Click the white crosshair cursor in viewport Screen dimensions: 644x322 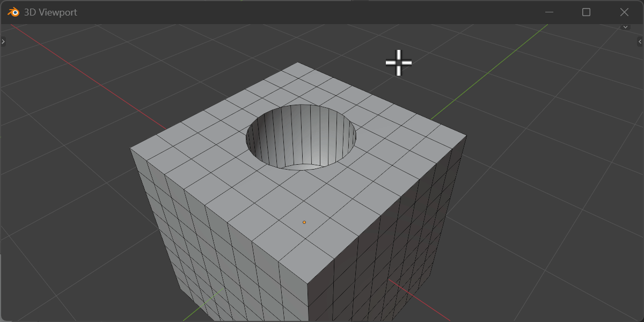point(398,62)
